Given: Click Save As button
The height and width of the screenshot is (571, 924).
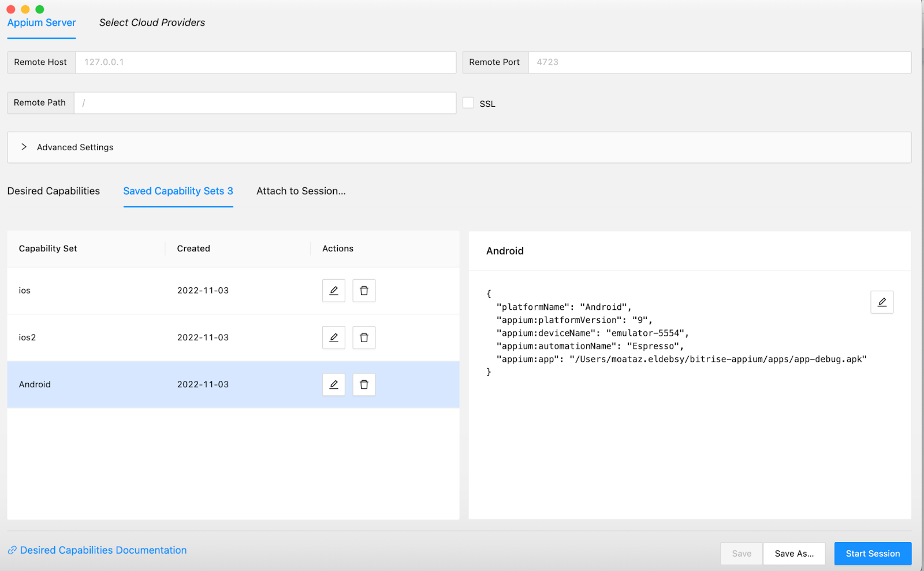Looking at the screenshot, I should 794,554.
